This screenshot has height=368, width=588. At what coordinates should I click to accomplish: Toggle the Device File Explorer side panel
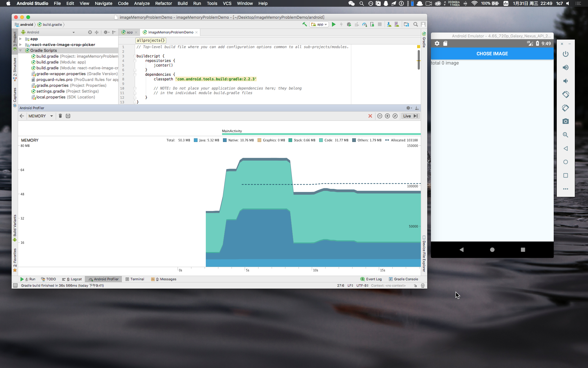pos(424,254)
